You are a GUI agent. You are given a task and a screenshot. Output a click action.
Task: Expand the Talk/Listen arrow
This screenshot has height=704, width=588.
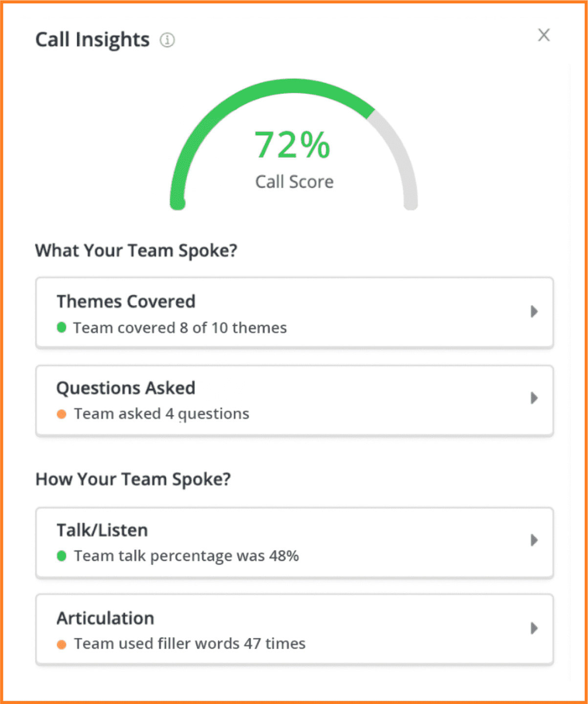[x=534, y=540]
